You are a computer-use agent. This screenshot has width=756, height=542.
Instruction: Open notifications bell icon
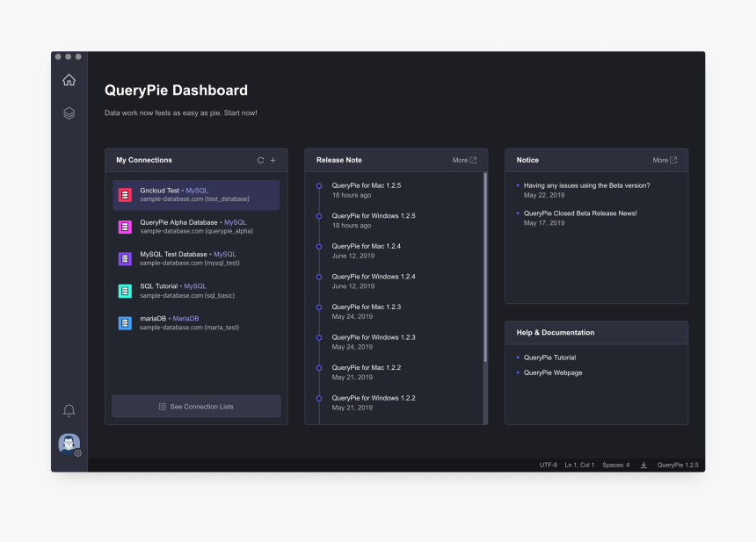[69, 410]
